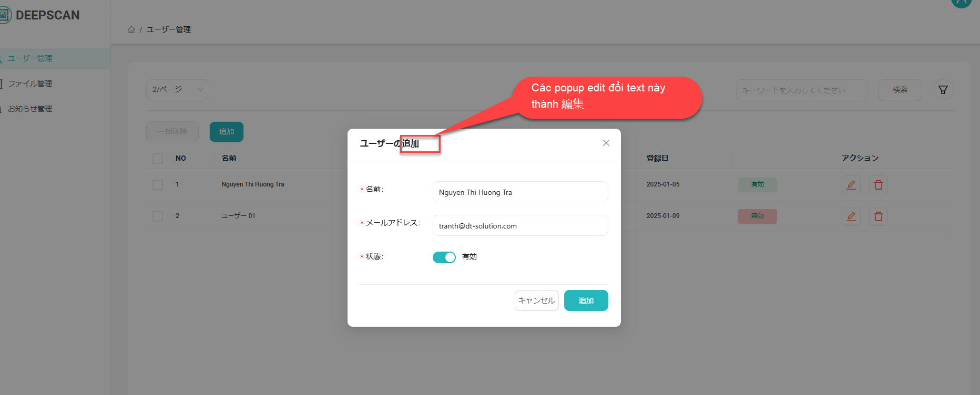Toggle the 状態 switch in the dialog
The width and height of the screenshot is (980, 395).
[444, 257]
